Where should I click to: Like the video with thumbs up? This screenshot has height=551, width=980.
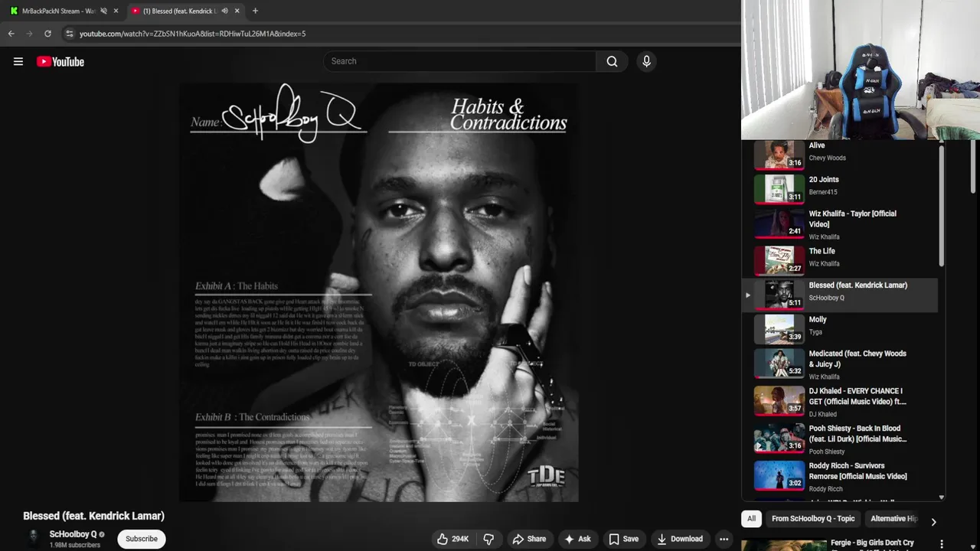click(452, 539)
